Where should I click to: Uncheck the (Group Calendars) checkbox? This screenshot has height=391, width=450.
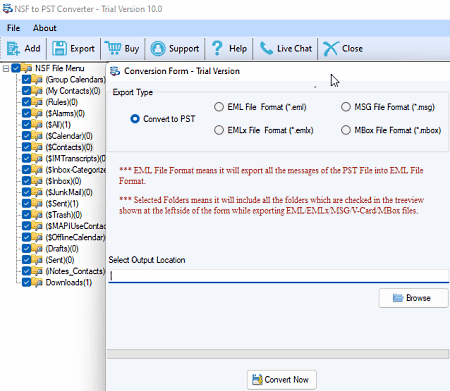[26, 80]
